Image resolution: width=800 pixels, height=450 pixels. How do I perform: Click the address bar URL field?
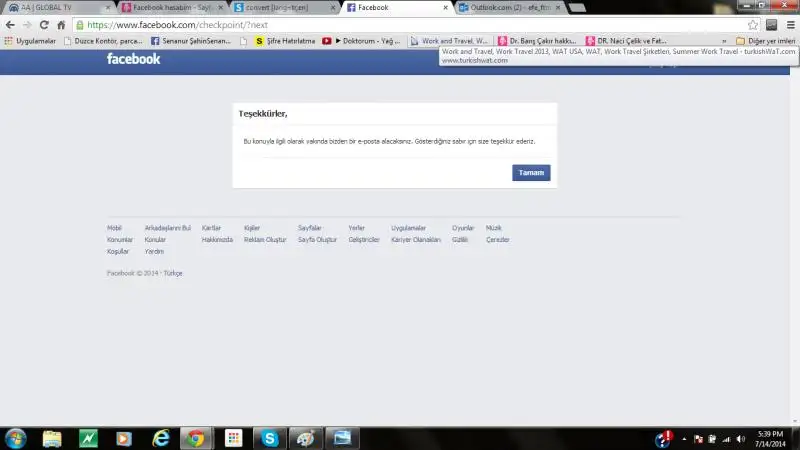[400, 24]
